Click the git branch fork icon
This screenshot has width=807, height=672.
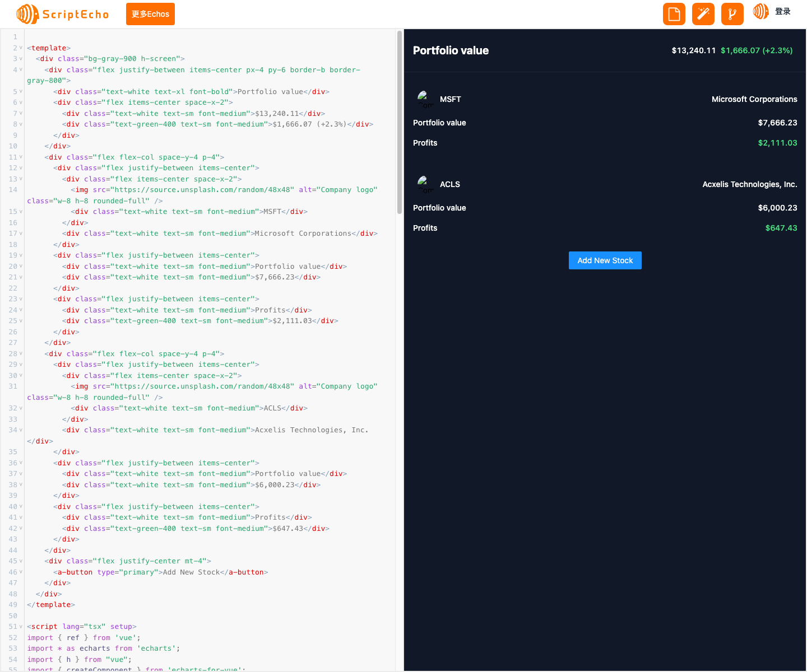point(732,14)
